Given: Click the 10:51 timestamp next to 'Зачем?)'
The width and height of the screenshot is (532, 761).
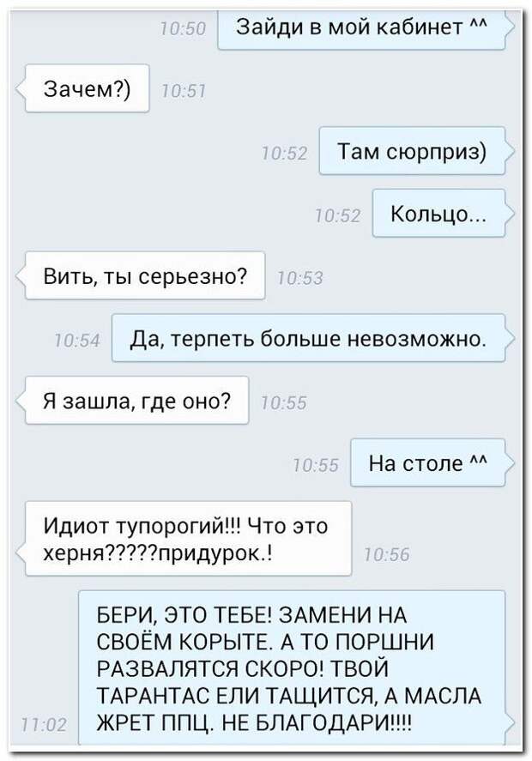Looking at the screenshot, I should pyautogui.click(x=184, y=91).
